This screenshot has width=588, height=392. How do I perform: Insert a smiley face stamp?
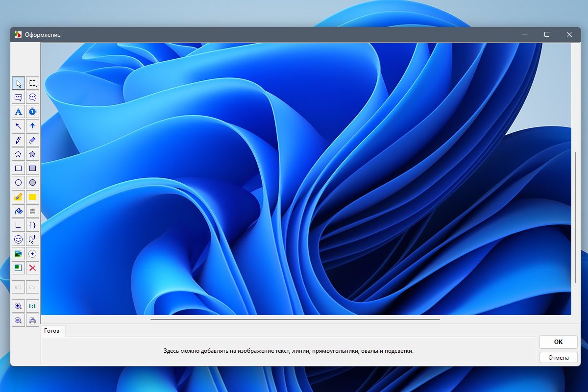(x=18, y=240)
